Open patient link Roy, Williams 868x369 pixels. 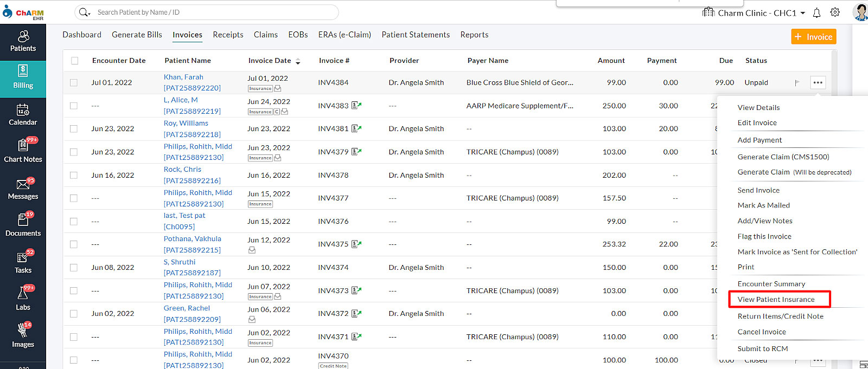pyautogui.click(x=186, y=123)
